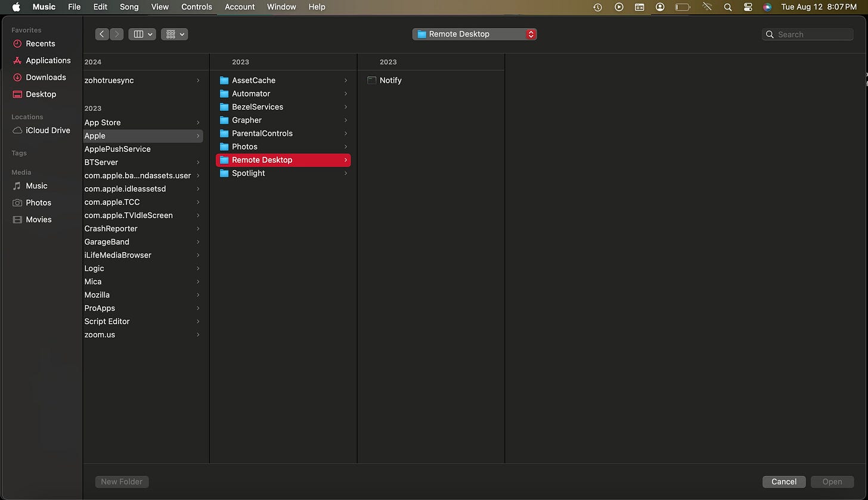Click the battery status icon
868x500 pixels.
[x=682, y=7]
